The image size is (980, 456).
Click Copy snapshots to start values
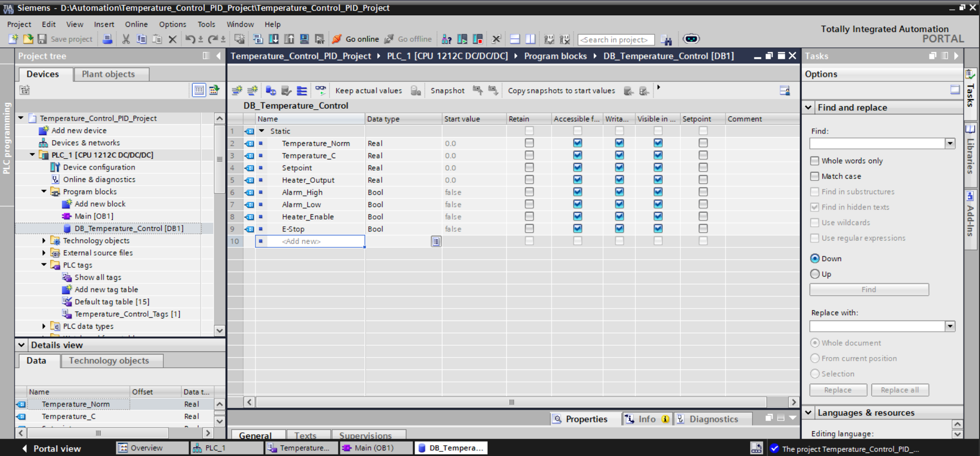pyautogui.click(x=561, y=91)
